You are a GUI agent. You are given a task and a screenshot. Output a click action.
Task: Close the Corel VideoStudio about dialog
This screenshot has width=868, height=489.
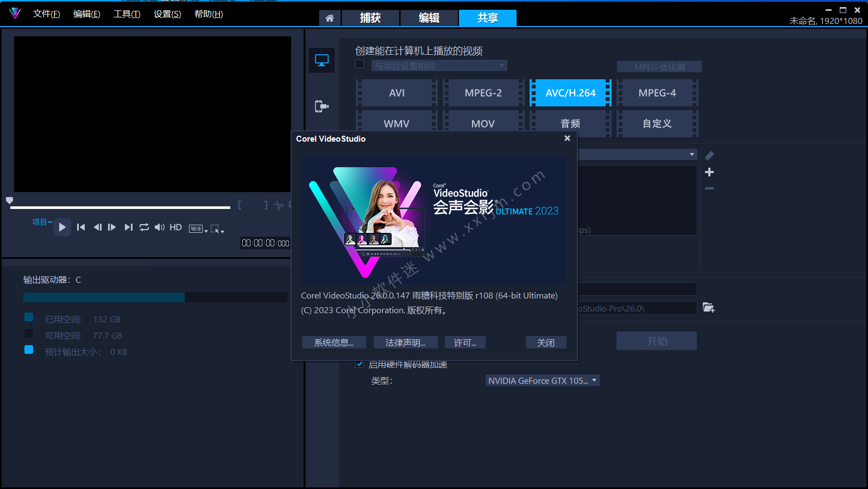point(567,138)
